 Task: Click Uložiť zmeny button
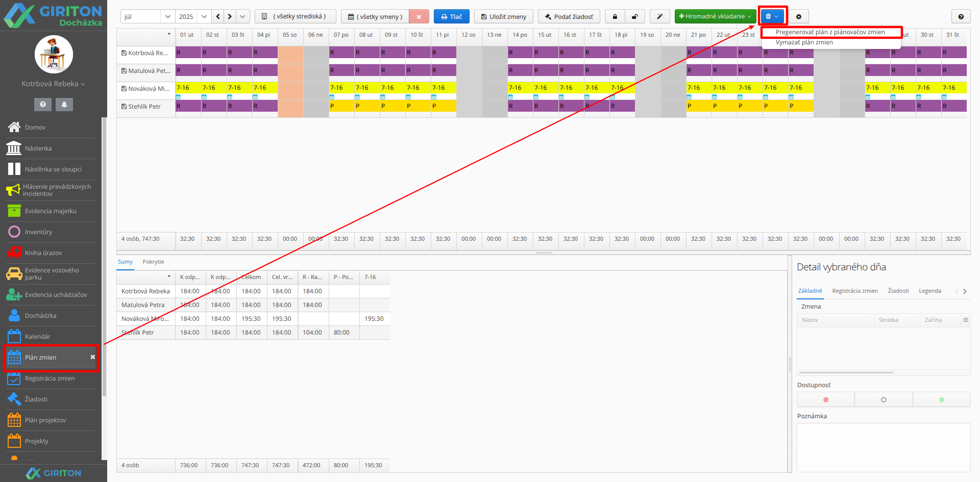point(504,16)
